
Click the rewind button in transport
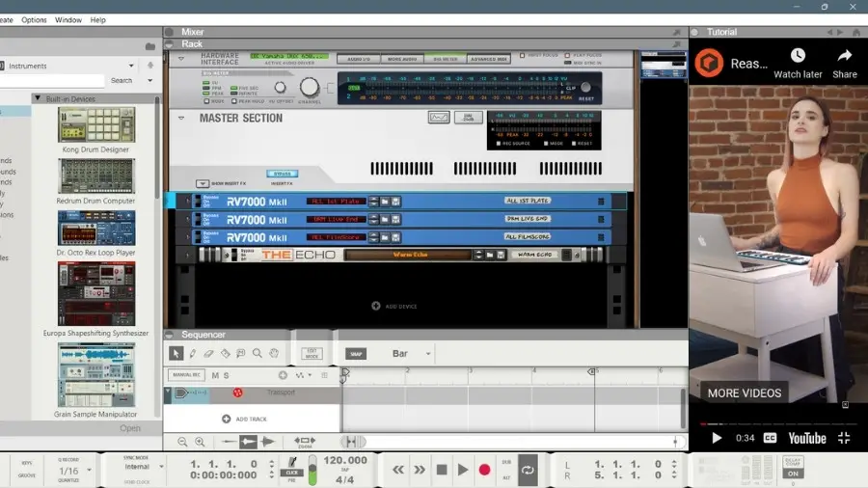point(398,470)
